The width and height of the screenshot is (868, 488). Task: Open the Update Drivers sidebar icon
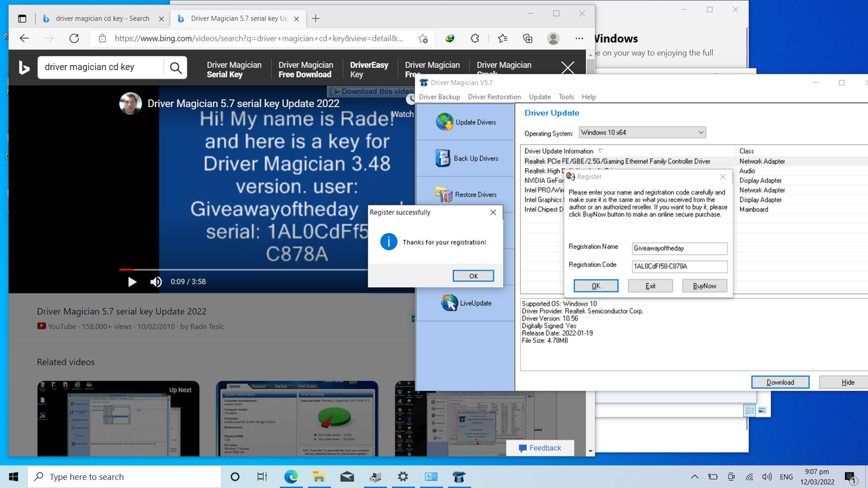(x=466, y=122)
